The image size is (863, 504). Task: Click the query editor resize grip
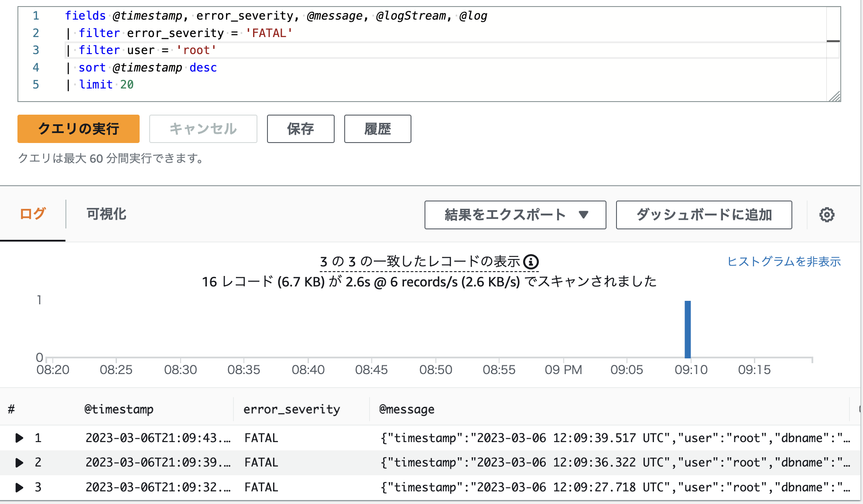pyautogui.click(x=836, y=97)
